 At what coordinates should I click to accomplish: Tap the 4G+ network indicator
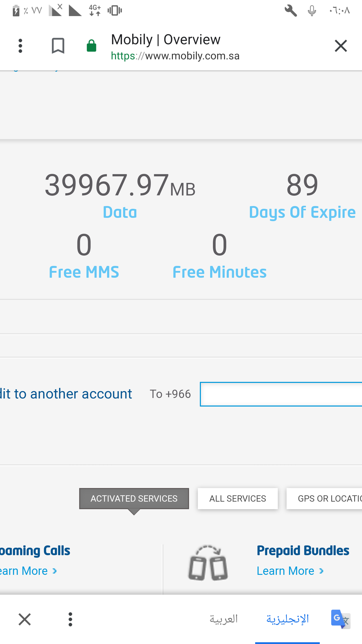pos(95,11)
